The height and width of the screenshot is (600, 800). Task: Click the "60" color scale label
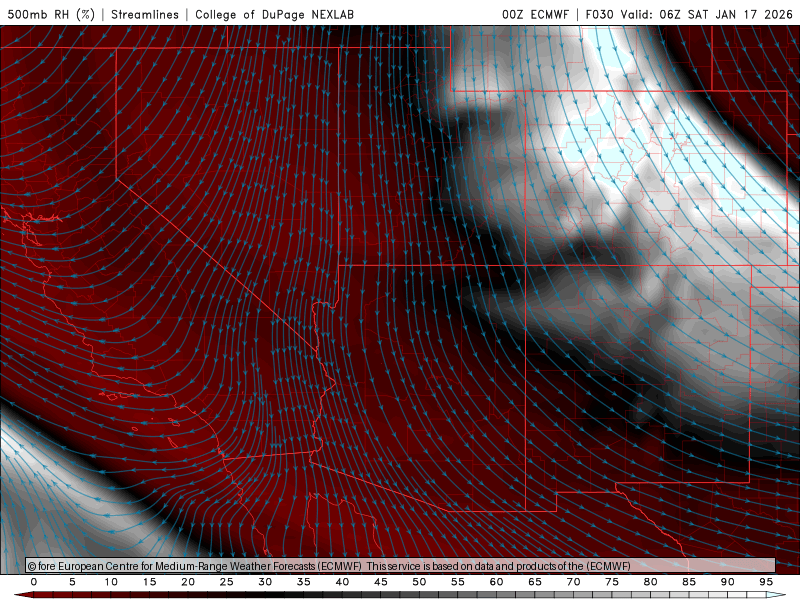coord(496,582)
